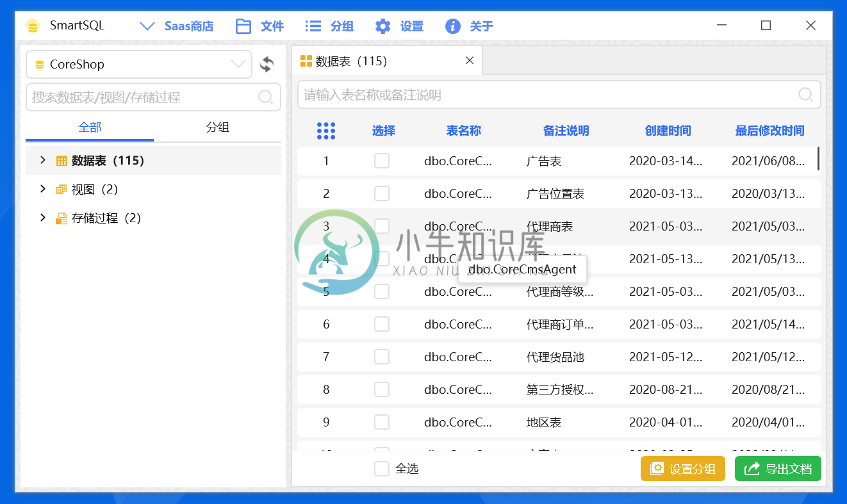Check the box for row 6 代理商订单
847x504 pixels.
[x=382, y=324]
